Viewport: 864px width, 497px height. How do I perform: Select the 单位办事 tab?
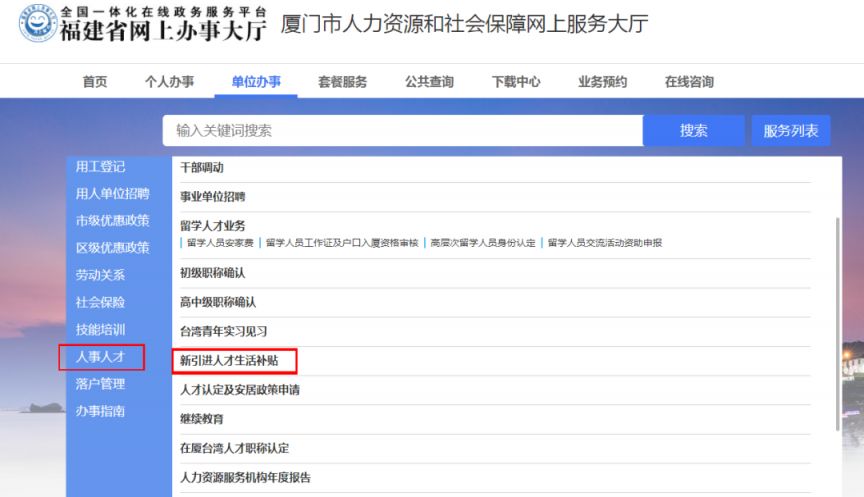click(256, 82)
